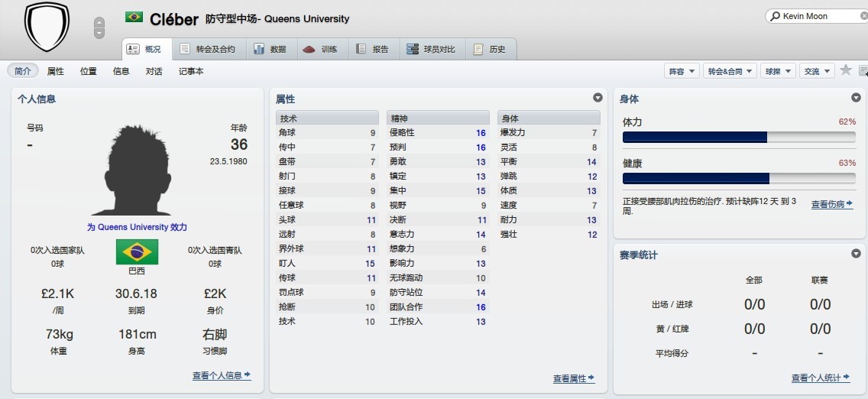Click the 球员对比 tab comparison icon

coord(413,49)
